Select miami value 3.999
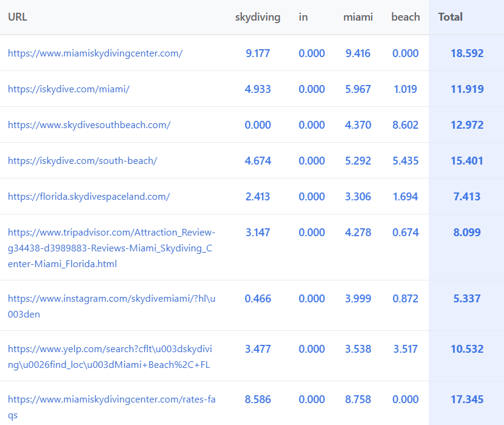This screenshot has height=425, width=504. tap(358, 298)
